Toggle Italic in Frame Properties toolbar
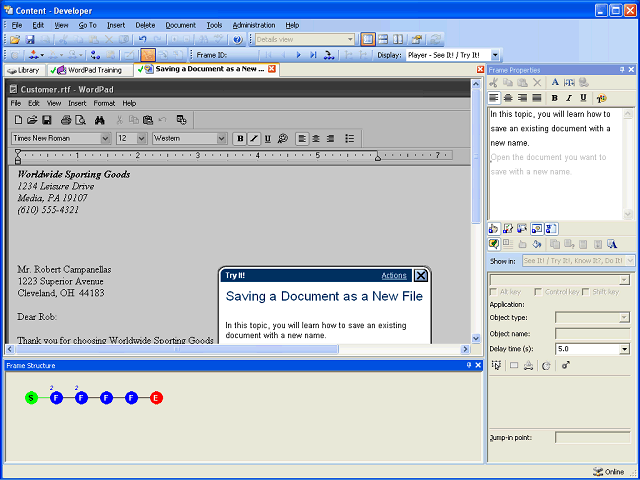640x480 pixels. pos(569,98)
